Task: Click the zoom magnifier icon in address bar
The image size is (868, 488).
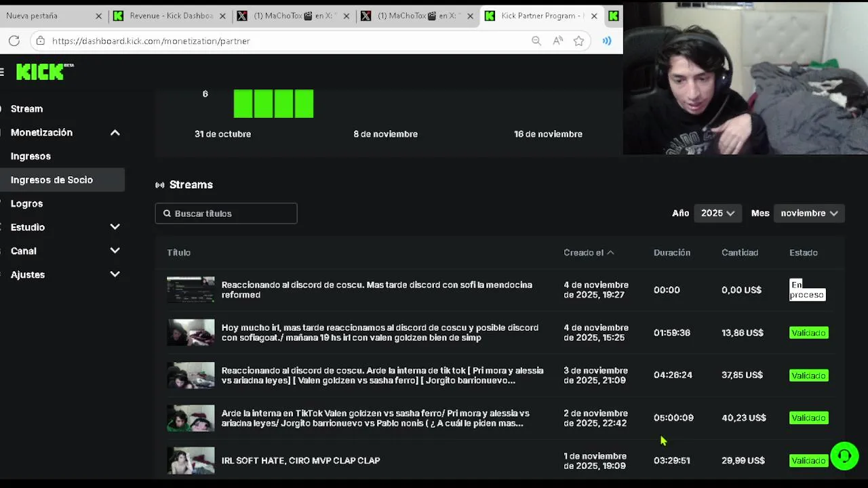Action: [x=536, y=41]
